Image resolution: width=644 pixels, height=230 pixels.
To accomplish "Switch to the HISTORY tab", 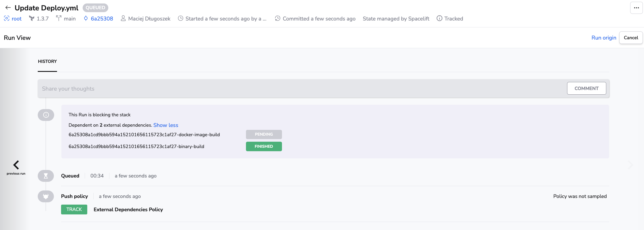I will tap(48, 61).
